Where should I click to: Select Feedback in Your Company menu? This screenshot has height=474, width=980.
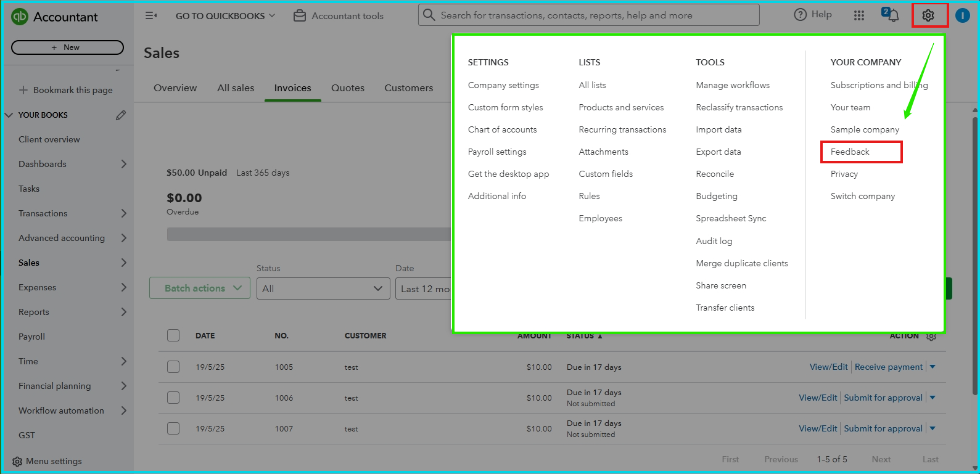(850, 152)
